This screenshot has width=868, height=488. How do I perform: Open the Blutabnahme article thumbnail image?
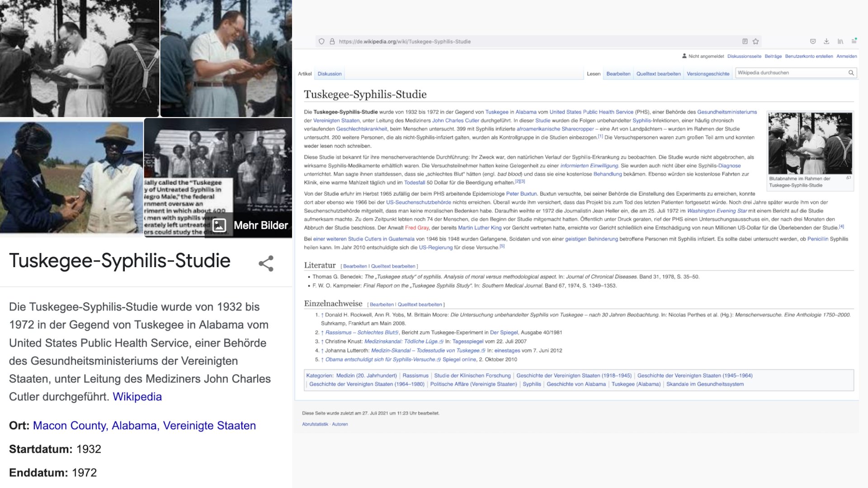[x=810, y=144]
